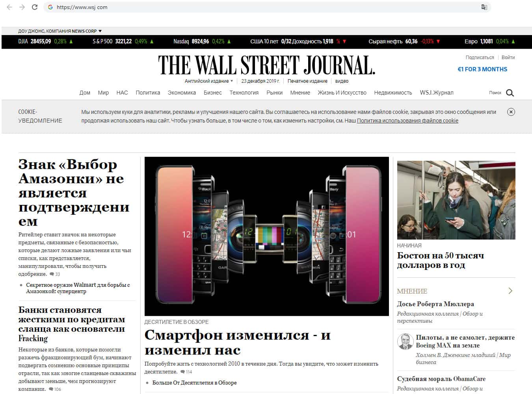Open the Больше От Десятилетия в Обзоре link

(x=194, y=383)
